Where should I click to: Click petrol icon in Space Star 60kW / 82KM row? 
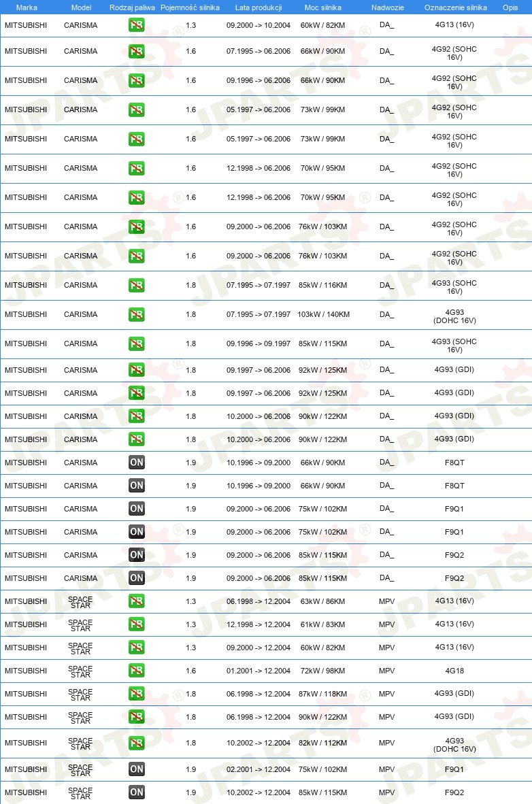tap(137, 647)
